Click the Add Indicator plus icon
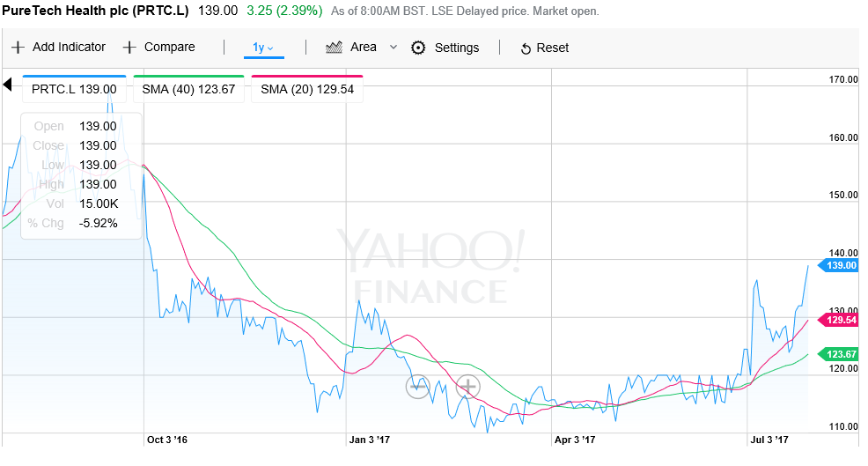Viewport: 868px width, 466px height. [x=18, y=48]
